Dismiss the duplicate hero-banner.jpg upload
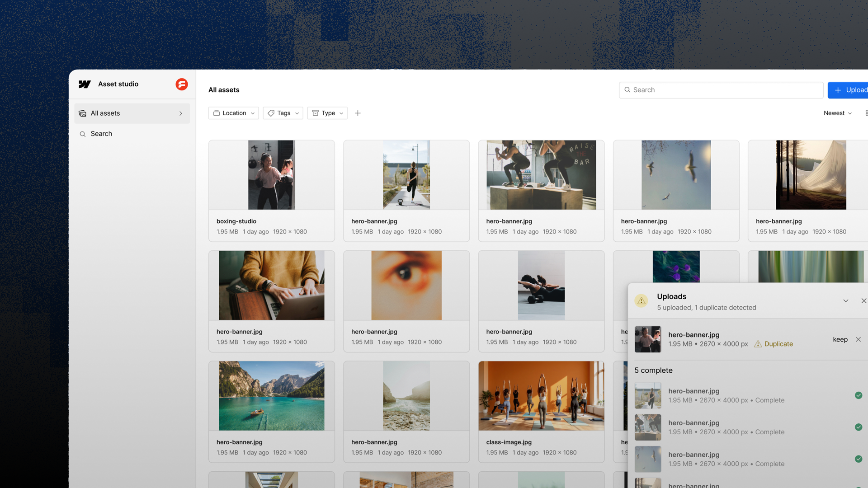868x488 pixels. (x=858, y=339)
